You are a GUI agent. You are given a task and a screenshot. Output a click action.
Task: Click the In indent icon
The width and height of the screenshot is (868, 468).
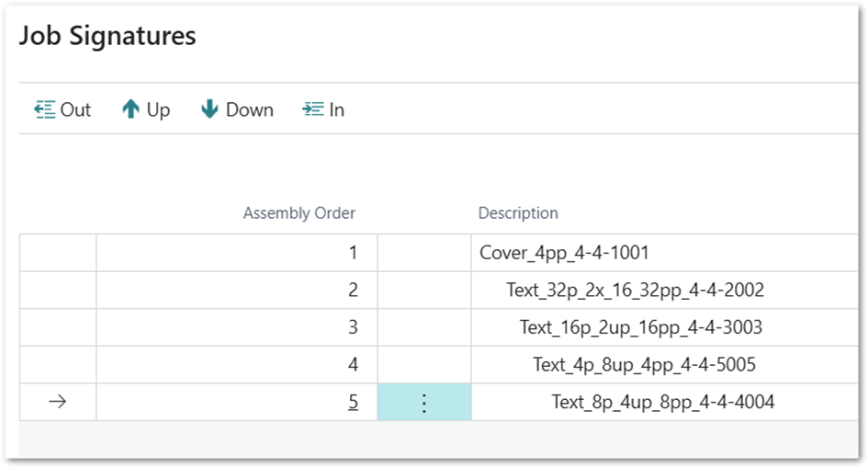click(312, 109)
